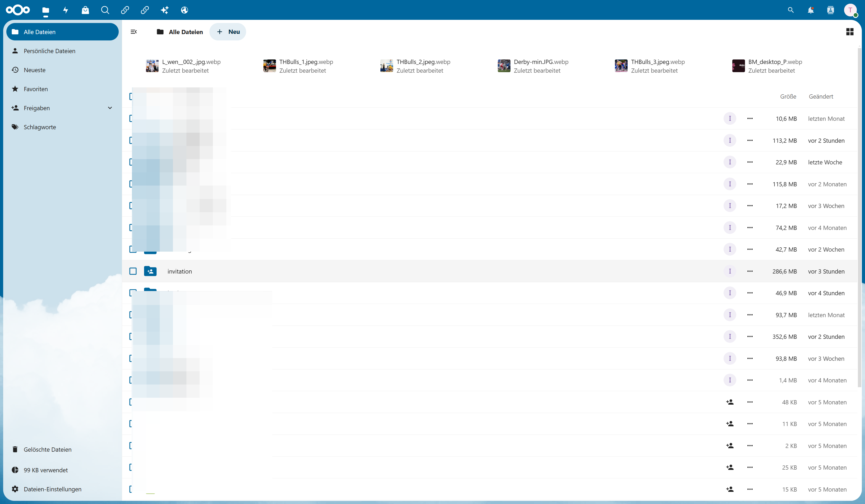Viewport: 865px width, 504px height.
Task: Open actions menu for 352,6 MB row
Action: [750, 336]
